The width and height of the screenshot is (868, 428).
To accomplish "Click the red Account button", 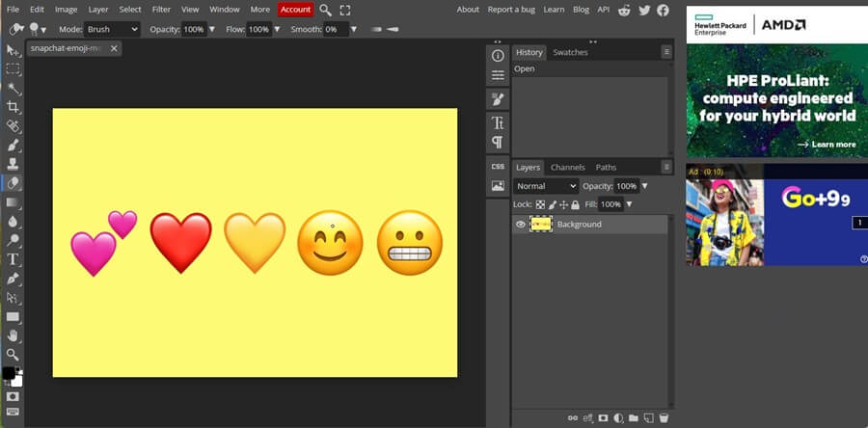I will (296, 10).
